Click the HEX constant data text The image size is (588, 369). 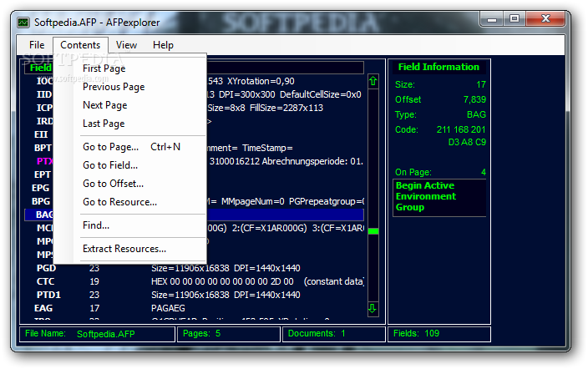point(258,281)
